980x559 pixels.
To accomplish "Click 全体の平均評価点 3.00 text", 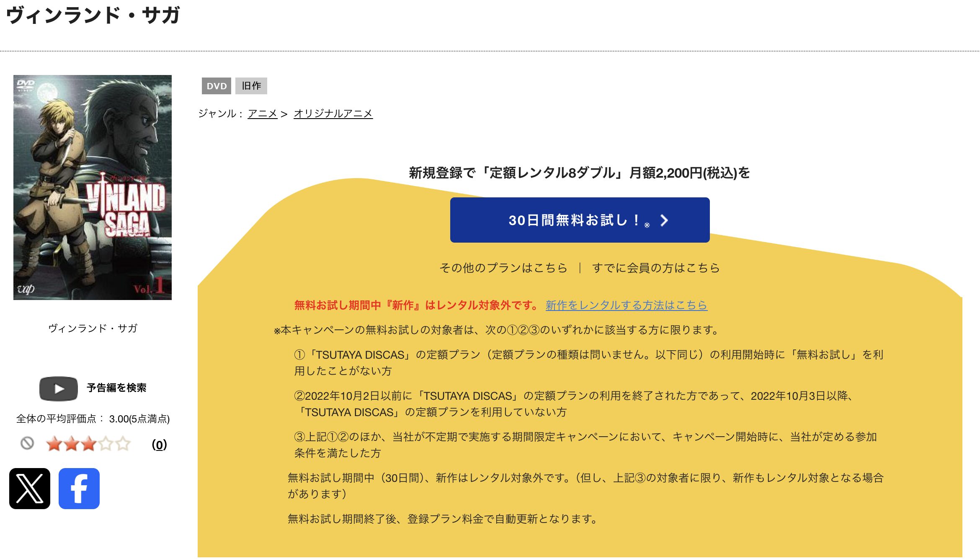I will pos(93,419).
